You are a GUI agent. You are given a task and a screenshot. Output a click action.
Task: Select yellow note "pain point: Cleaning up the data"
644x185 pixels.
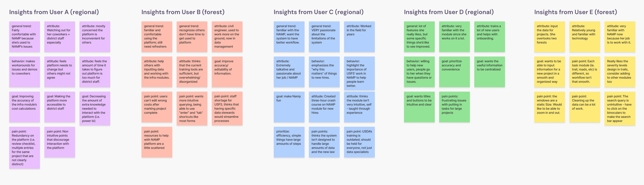[x=585, y=107]
